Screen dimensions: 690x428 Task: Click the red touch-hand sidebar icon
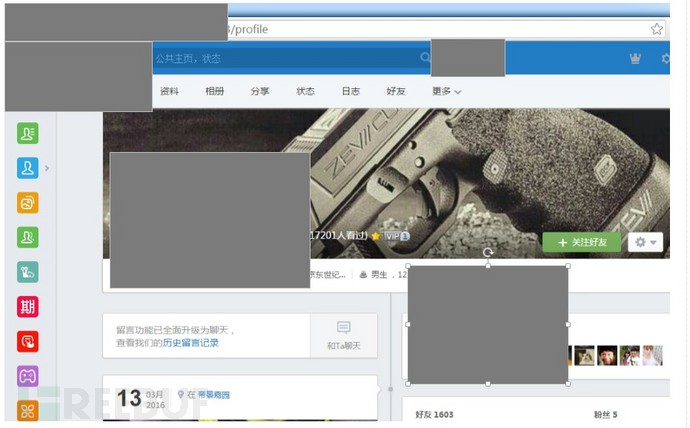(x=28, y=341)
